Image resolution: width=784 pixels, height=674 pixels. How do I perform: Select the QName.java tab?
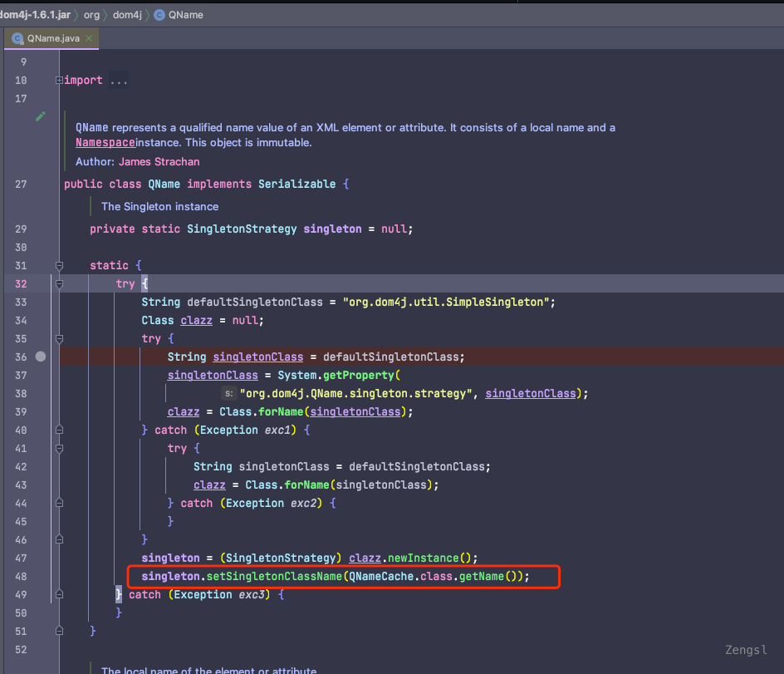(x=53, y=38)
